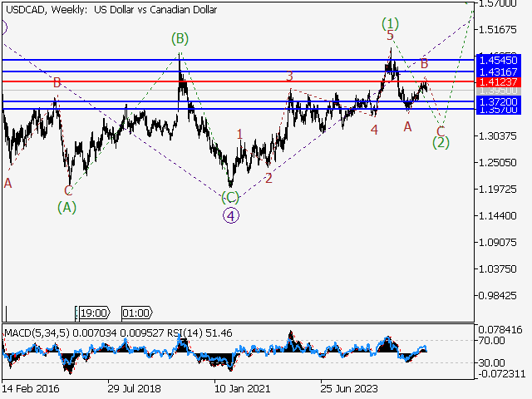Screen dimensions: 532x399
Task: Click the green (C) wave label
Action: [230, 197]
